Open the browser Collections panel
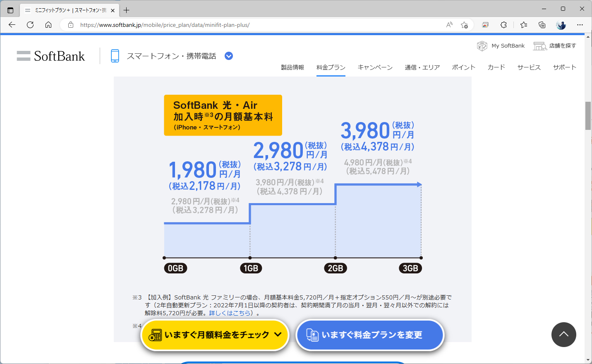Image resolution: width=592 pixels, height=364 pixels. coord(542,25)
